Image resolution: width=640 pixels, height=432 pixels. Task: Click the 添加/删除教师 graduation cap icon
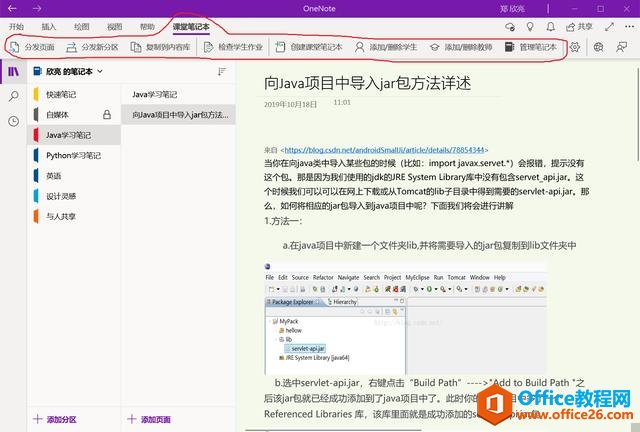pyautogui.click(x=435, y=47)
